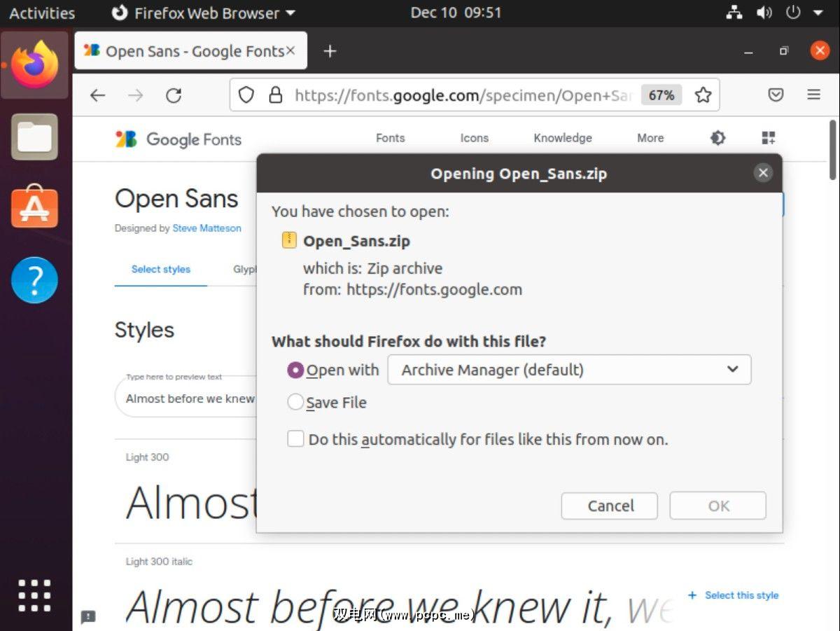
Task: Open the Knowledge menu item
Action: (562, 138)
